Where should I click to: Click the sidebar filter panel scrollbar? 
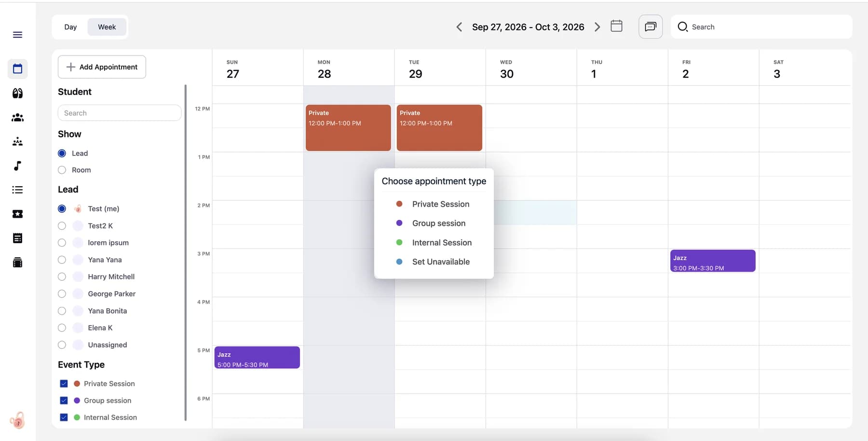pyautogui.click(x=186, y=253)
